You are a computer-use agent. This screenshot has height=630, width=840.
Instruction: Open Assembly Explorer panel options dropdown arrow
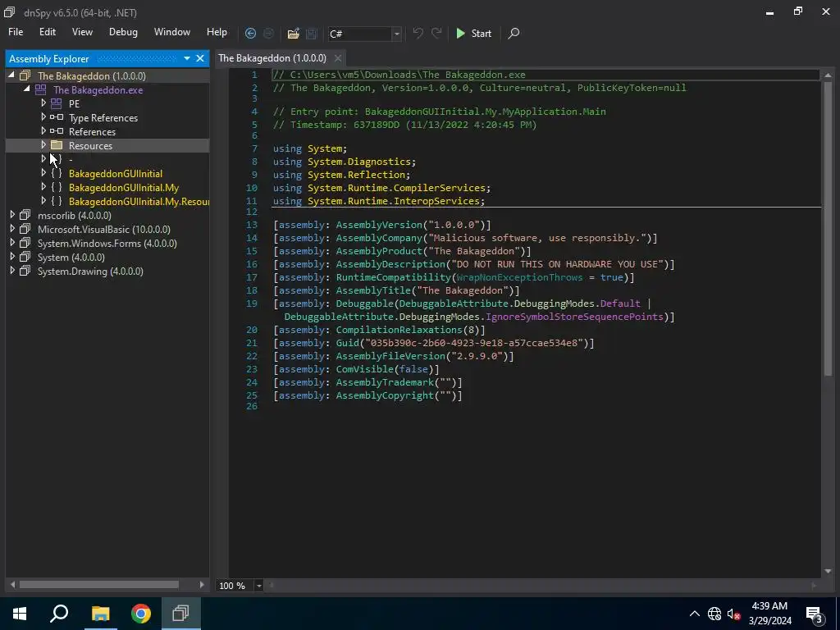click(x=187, y=58)
